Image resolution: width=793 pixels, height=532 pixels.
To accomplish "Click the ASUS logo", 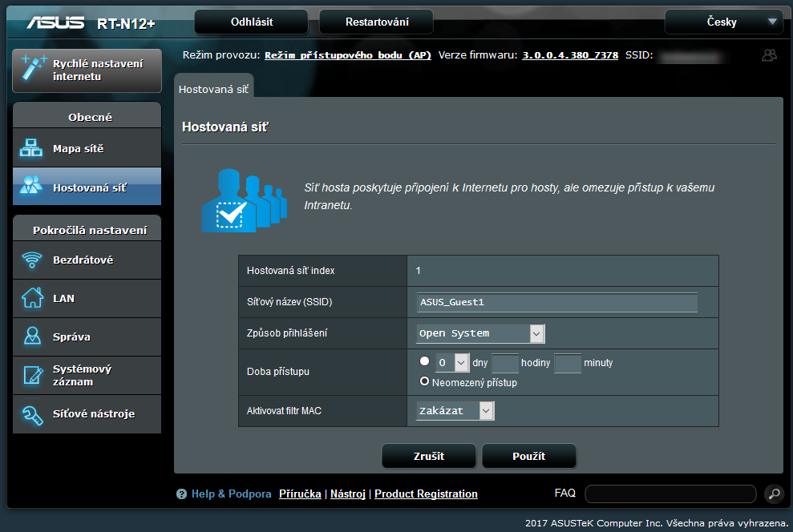I will click(55, 22).
